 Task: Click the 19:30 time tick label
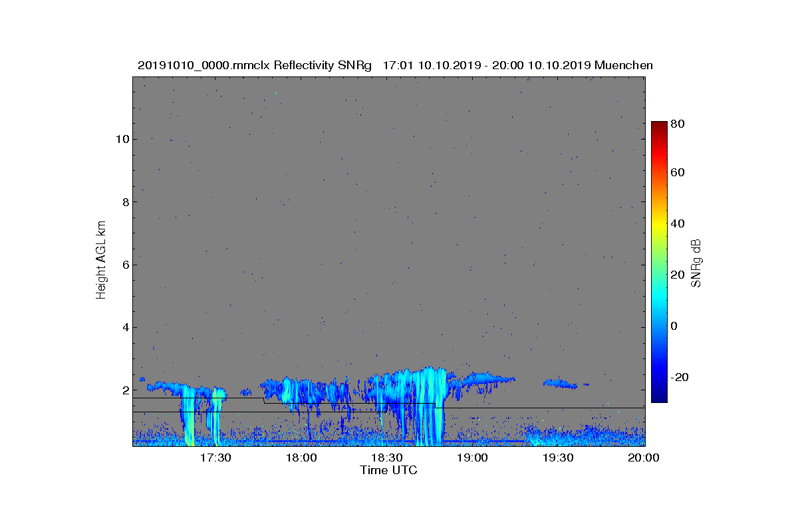[559, 458]
